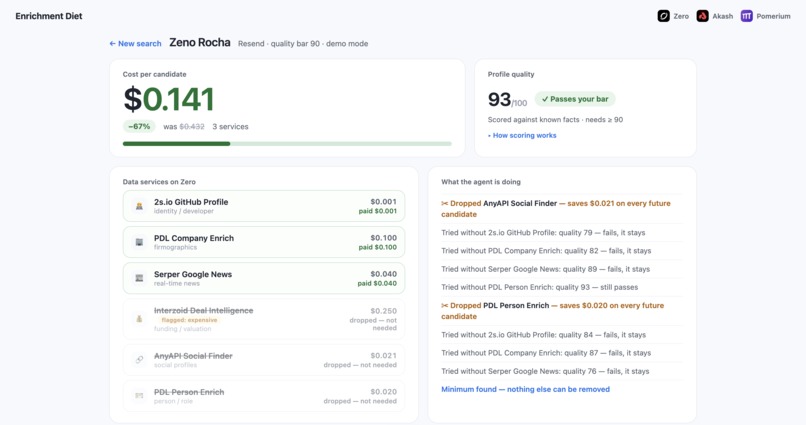
Task: Click the $0.250 dropped price
Action: (x=383, y=311)
